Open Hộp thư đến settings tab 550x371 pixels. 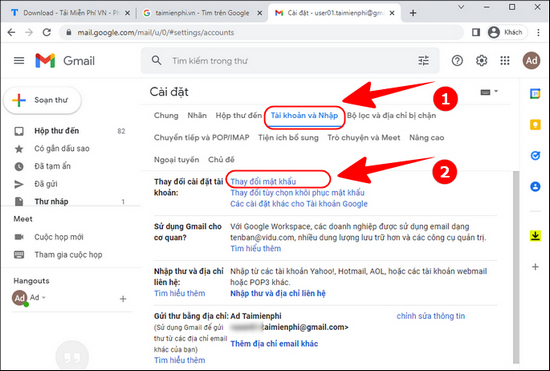[x=239, y=115]
